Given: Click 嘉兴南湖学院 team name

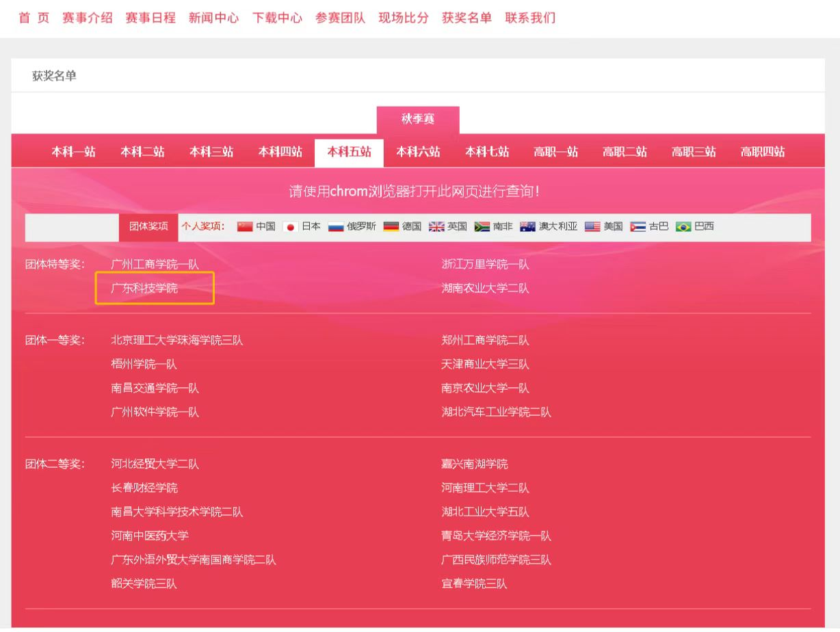Looking at the screenshot, I should pyautogui.click(x=475, y=464).
